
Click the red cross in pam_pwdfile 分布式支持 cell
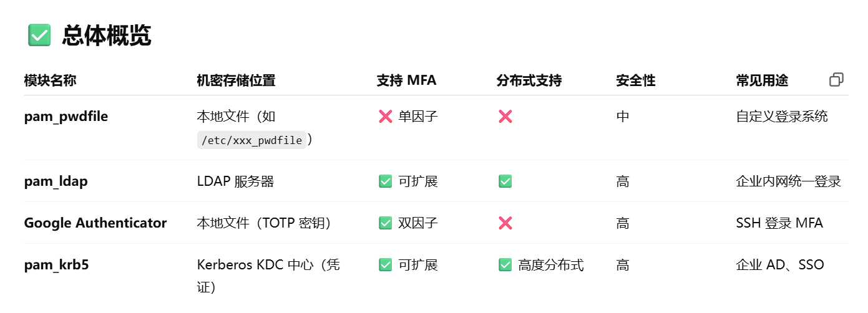click(x=505, y=117)
